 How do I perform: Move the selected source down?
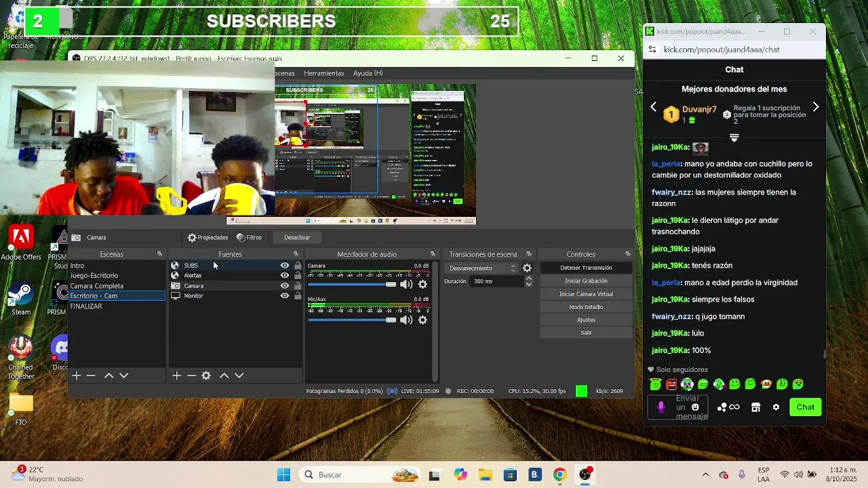pos(239,375)
